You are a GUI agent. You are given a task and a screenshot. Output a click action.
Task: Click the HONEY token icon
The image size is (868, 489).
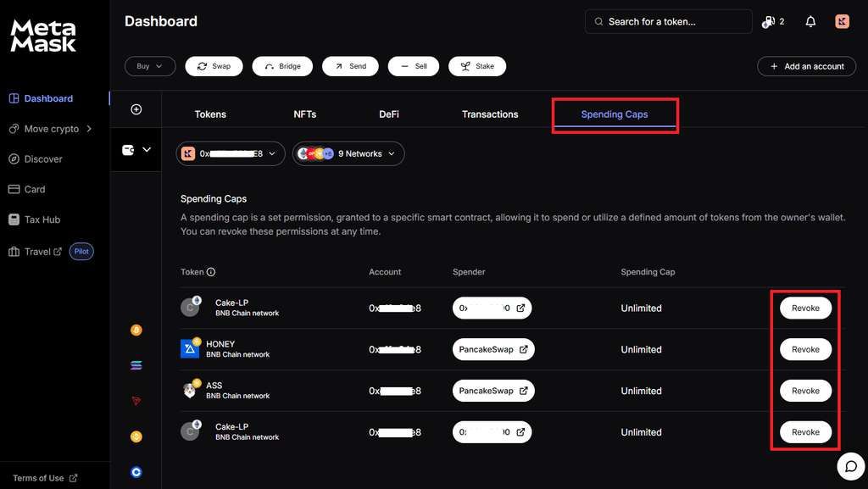pyautogui.click(x=191, y=348)
